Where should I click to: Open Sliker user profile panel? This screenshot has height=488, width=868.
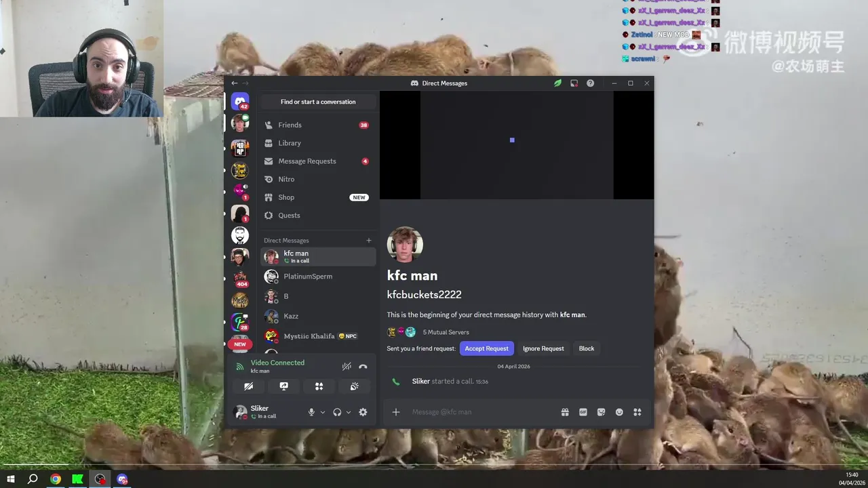(x=265, y=411)
